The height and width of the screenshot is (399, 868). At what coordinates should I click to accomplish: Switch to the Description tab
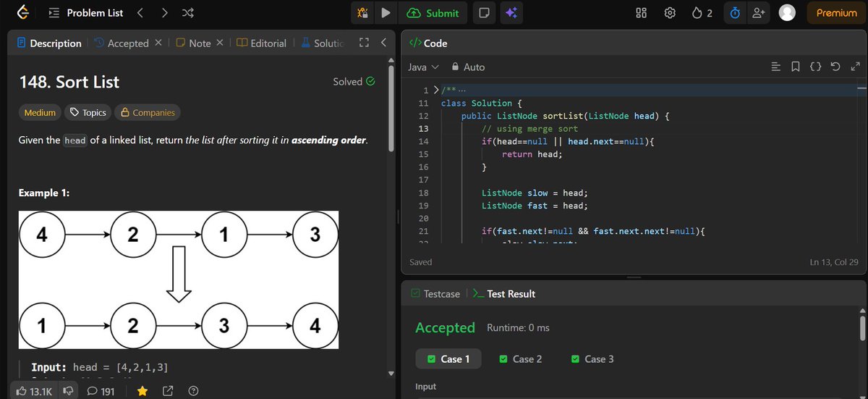pos(49,43)
